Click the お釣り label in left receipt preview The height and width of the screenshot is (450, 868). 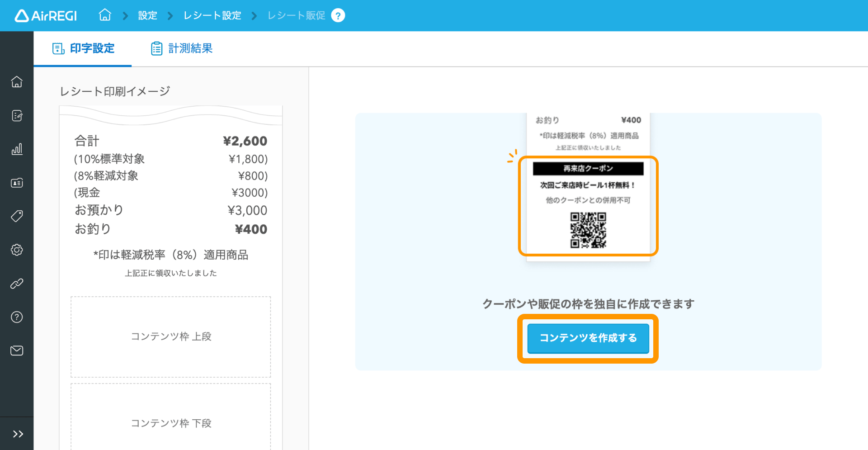[93, 229]
